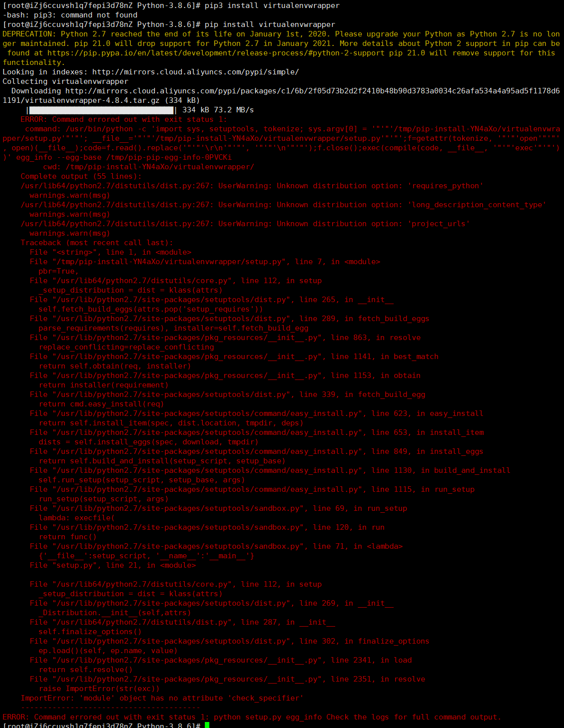Click the 'DEPRECATION:' word in the yellow warning

click(29, 34)
